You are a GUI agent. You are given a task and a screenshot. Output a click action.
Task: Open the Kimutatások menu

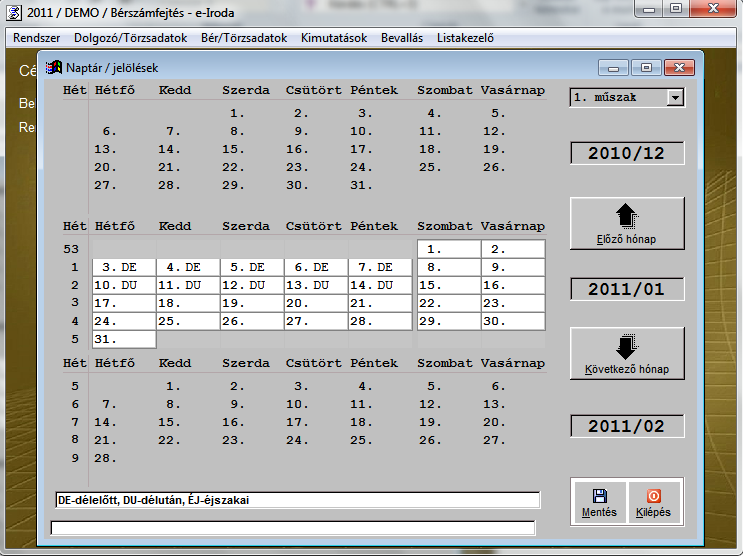pos(333,38)
